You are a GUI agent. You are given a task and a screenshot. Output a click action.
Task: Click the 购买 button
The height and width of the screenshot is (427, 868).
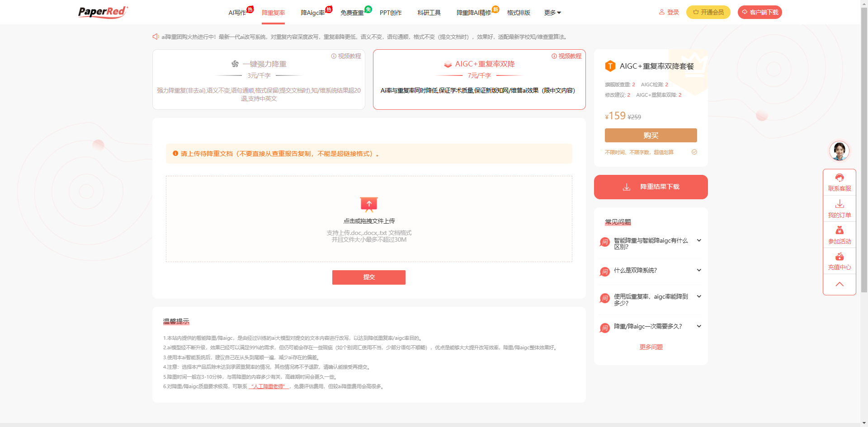pos(651,136)
